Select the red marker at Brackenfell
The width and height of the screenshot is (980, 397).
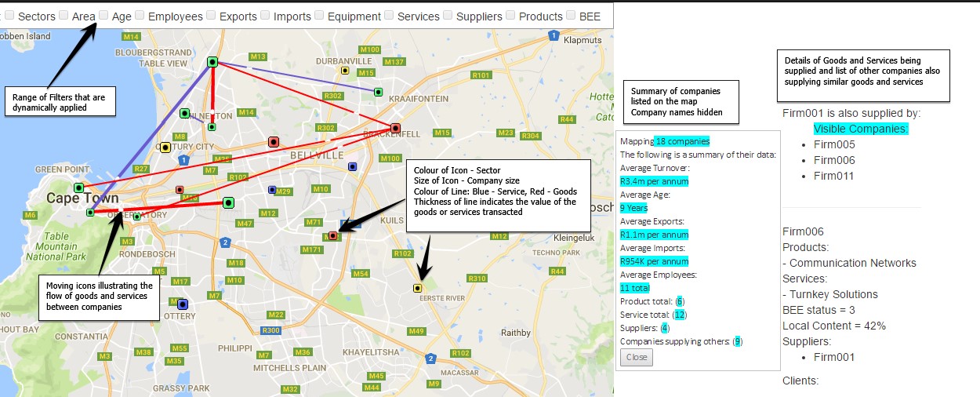pos(395,128)
